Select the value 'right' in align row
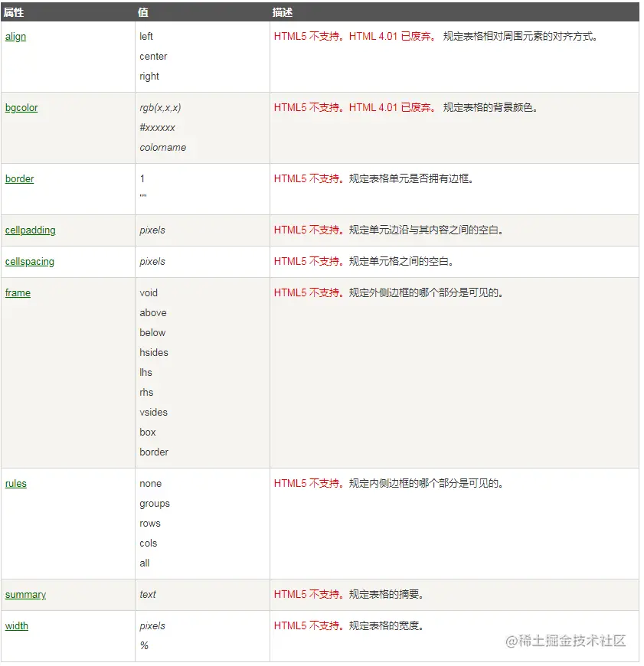644x666 pixels. 149,77
